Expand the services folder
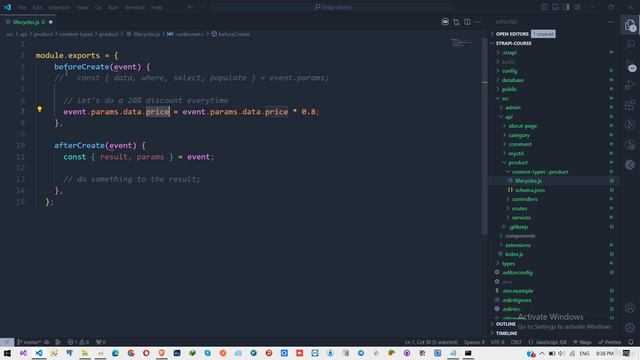 pos(521,218)
